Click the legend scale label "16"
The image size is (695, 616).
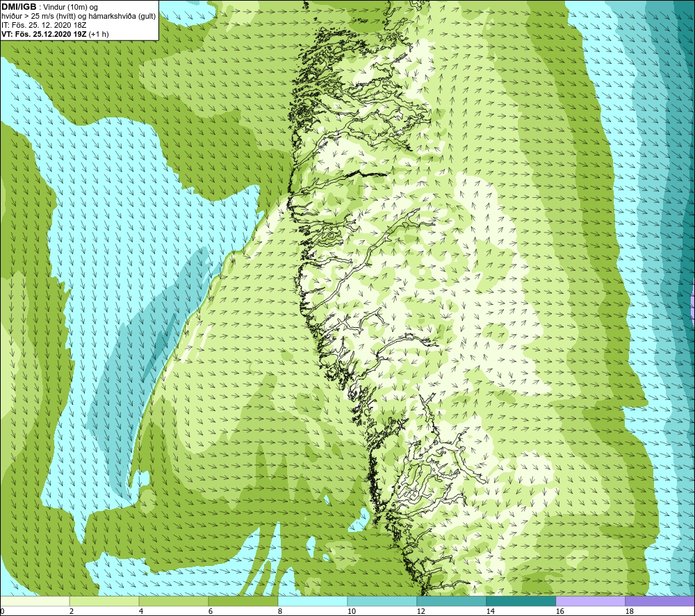coord(559,612)
